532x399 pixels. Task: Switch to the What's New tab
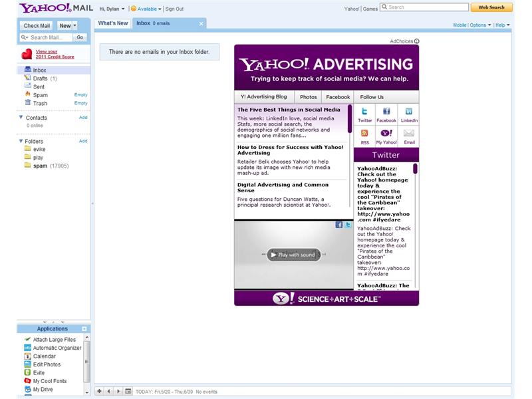[x=114, y=22]
